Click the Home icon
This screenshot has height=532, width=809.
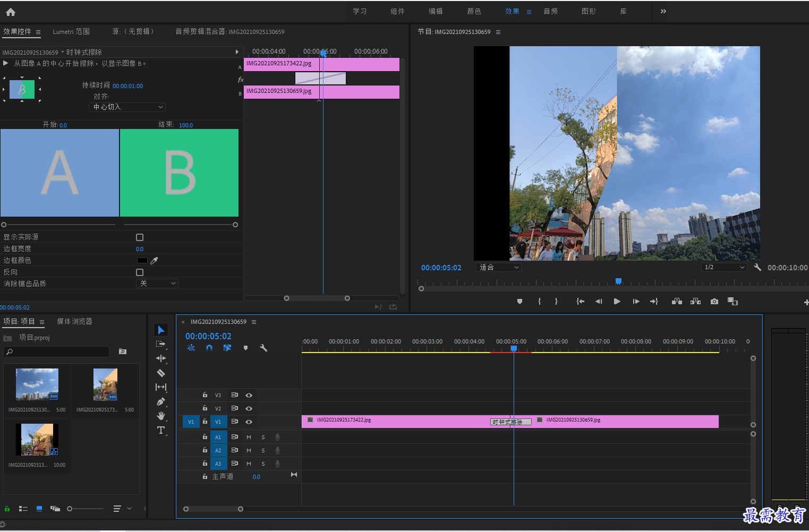click(11, 12)
